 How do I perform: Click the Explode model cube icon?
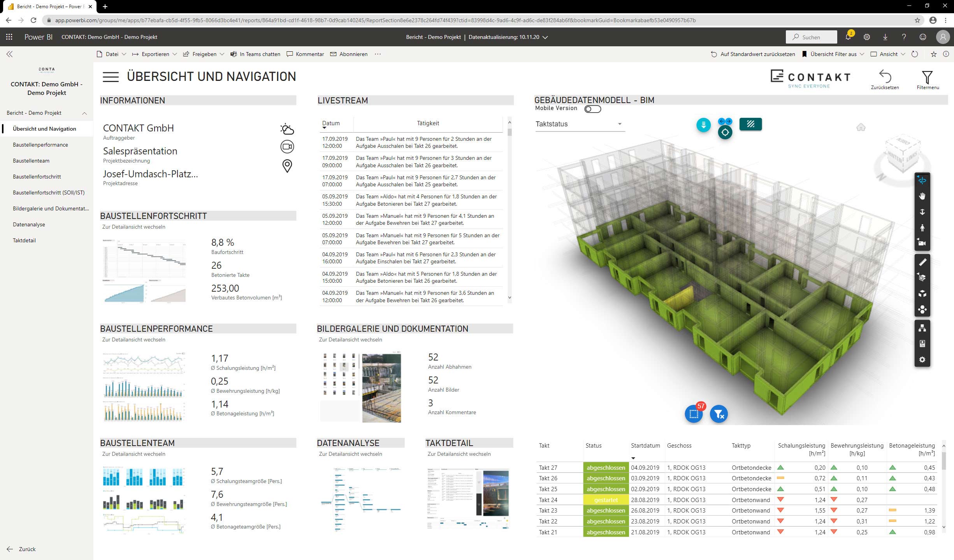coord(922,294)
